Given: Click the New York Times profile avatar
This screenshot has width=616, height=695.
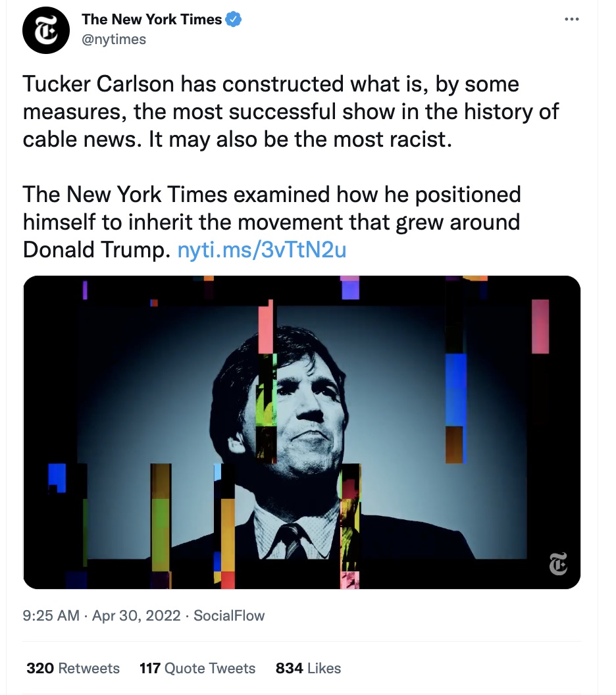Looking at the screenshot, I should pos(46,30).
